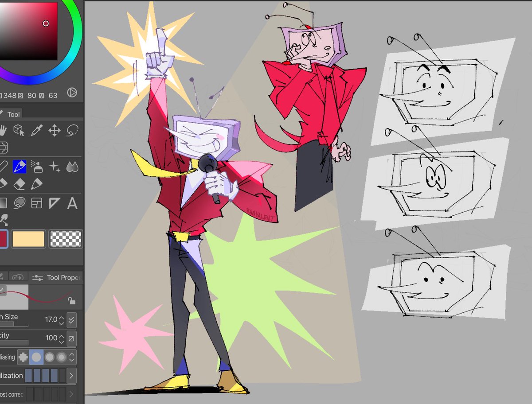Choose the Decoration sparkle tool
Viewport: 532px width, 404px height.
(55, 167)
